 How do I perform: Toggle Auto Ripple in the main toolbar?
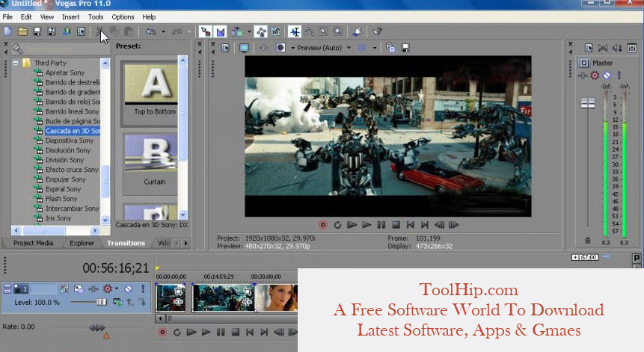coord(237,31)
